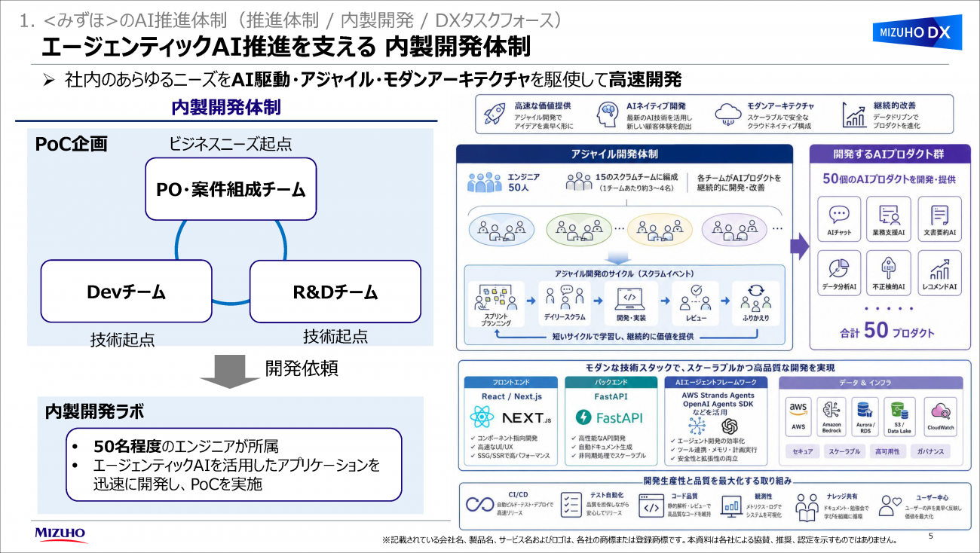Viewport: 980px width, 553px height.
Task: Click the OpenAI knot logo
Action: click(728, 426)
